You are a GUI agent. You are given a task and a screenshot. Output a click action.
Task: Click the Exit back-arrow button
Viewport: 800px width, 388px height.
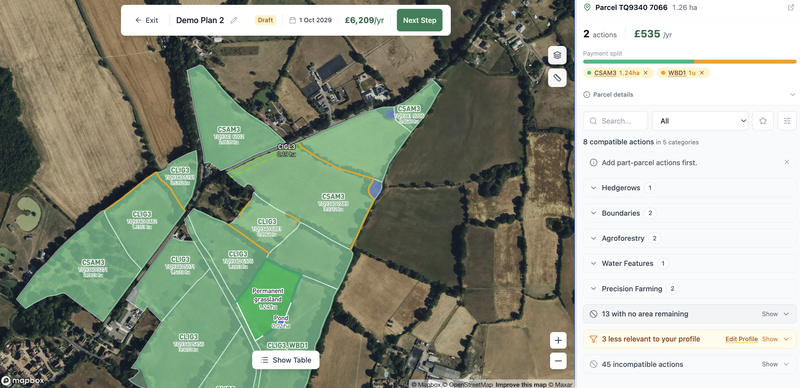[x=146, y=20]
